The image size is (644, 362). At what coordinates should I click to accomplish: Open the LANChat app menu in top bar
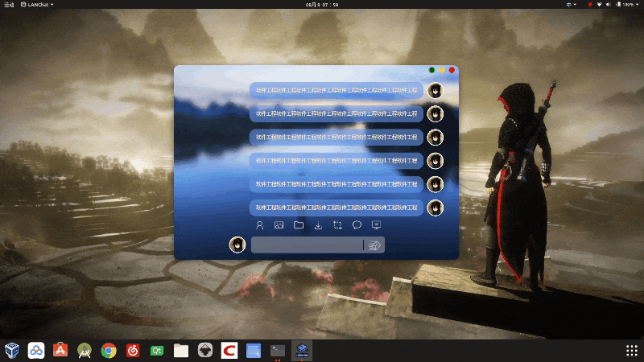37,5
